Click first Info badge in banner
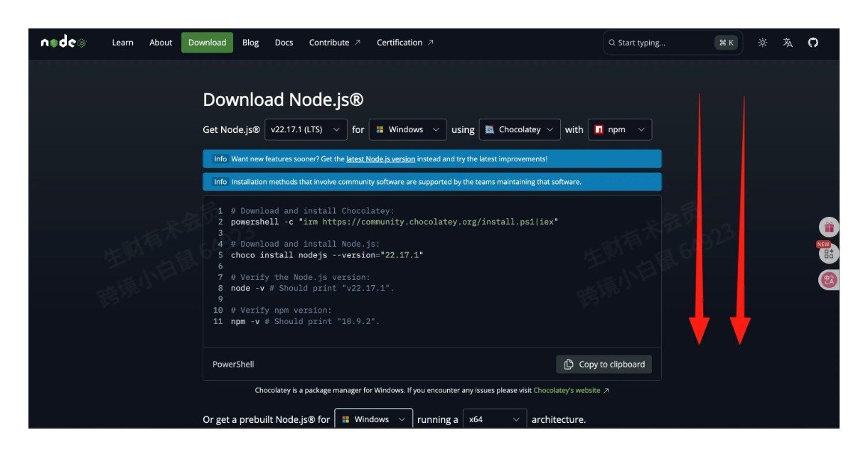868x457 pixels. point(220,159)
